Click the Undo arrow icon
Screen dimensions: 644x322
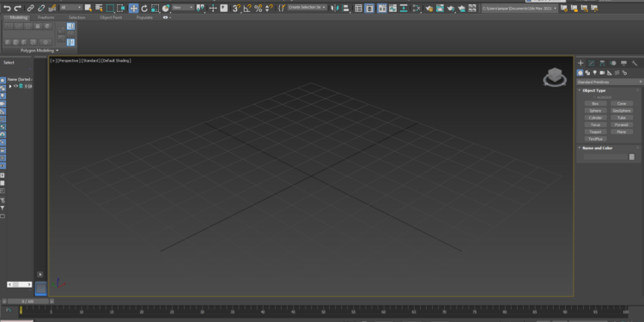(7, 8)
